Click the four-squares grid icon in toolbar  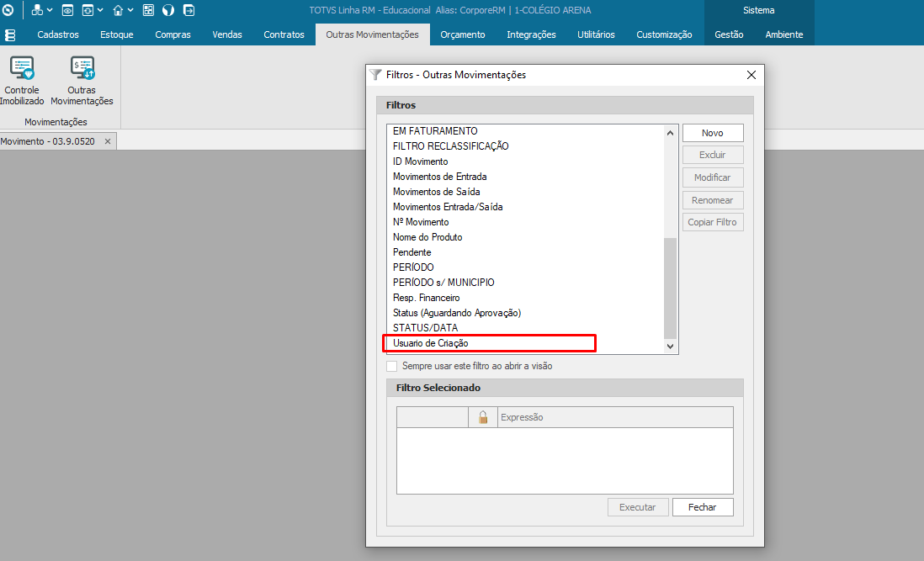tap(148, 10)
